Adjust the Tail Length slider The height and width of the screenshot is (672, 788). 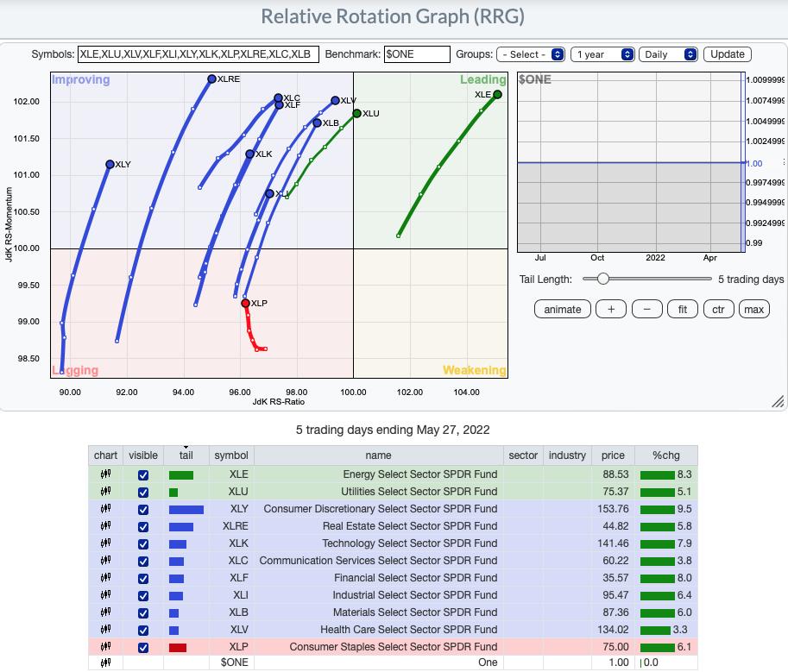(x=602, y=279)
